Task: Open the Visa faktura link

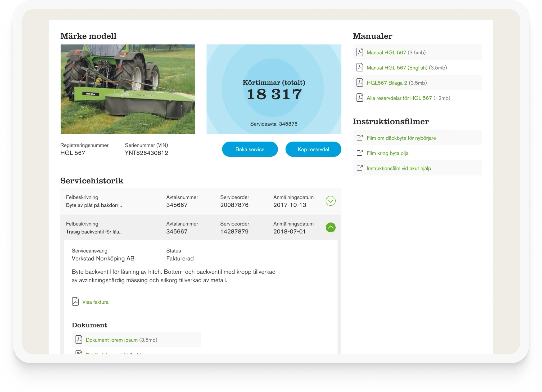Action: 95,302
